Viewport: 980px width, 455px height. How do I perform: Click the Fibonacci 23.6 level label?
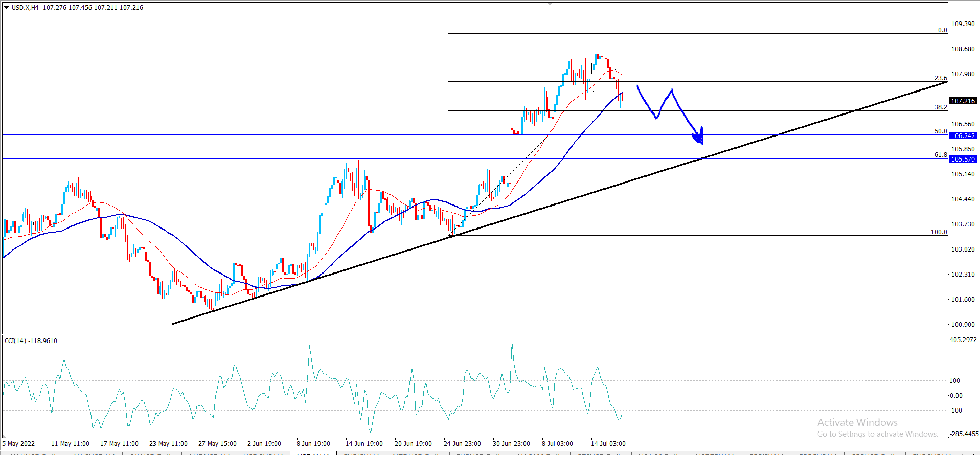point(941,78)
